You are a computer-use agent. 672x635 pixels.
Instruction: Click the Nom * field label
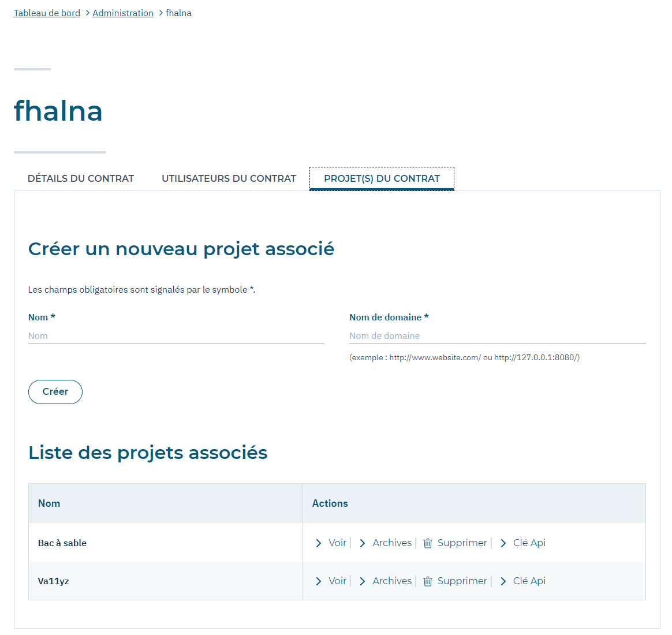pyautogui.click(x=42, y=317)
